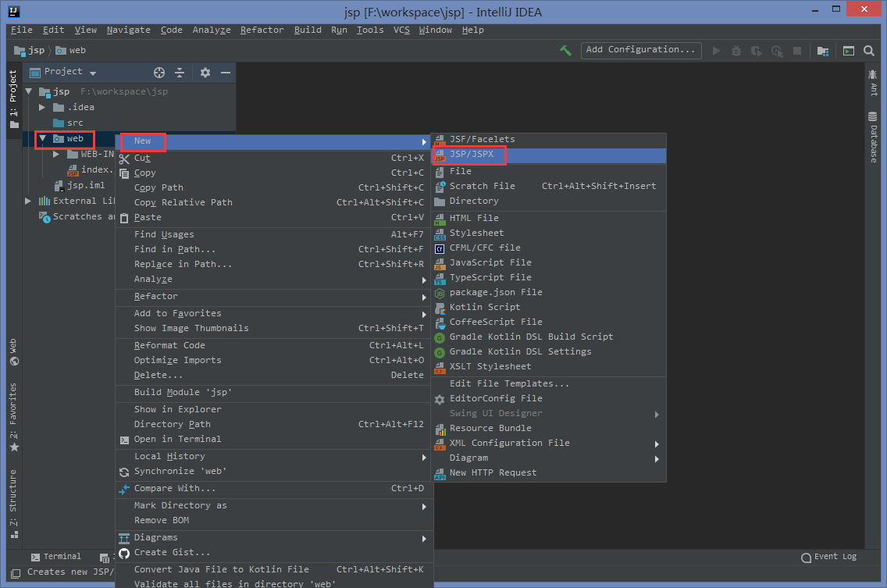887x588 pixels.
Task: Expand the .idea folder in tree
Action: (42, 107)
